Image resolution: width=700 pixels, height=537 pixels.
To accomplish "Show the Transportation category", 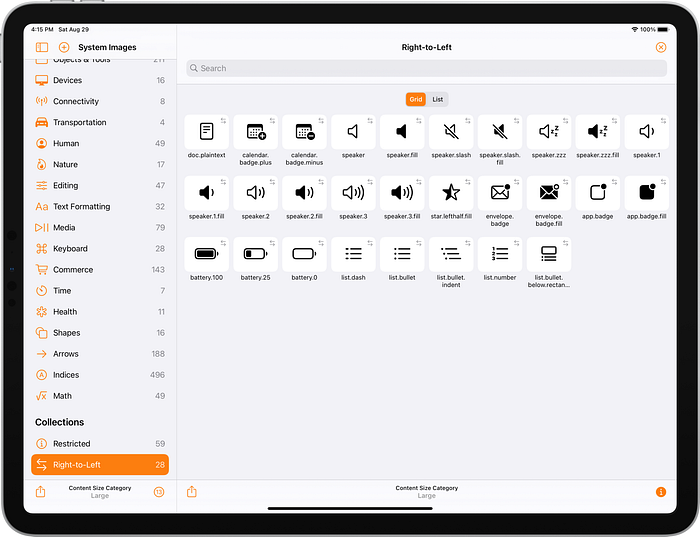I will [100, 122].
